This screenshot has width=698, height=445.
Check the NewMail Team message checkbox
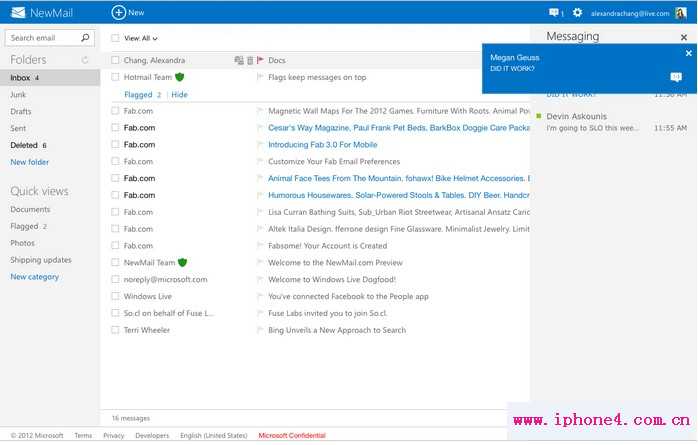pos(115,263)
